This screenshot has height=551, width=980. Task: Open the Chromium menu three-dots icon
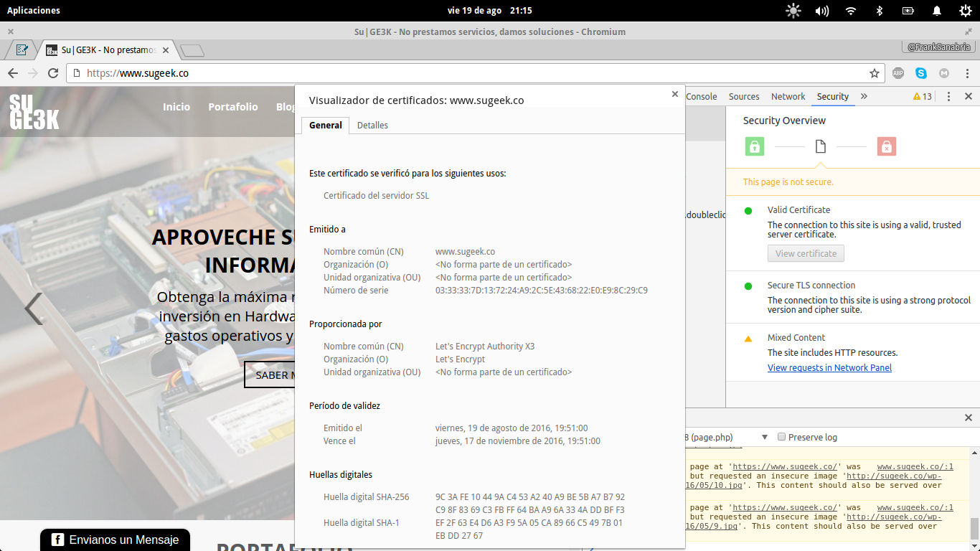pos(968,73)
